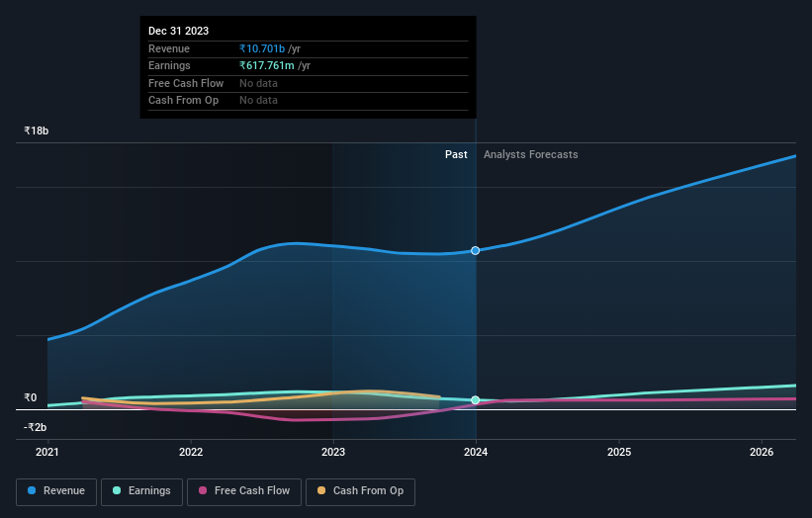Image resolution: width=812 pixels, height=518 pixels.
Task: Toggle the Free Cash Flow legend button
Action: click(x=244, y=491)
